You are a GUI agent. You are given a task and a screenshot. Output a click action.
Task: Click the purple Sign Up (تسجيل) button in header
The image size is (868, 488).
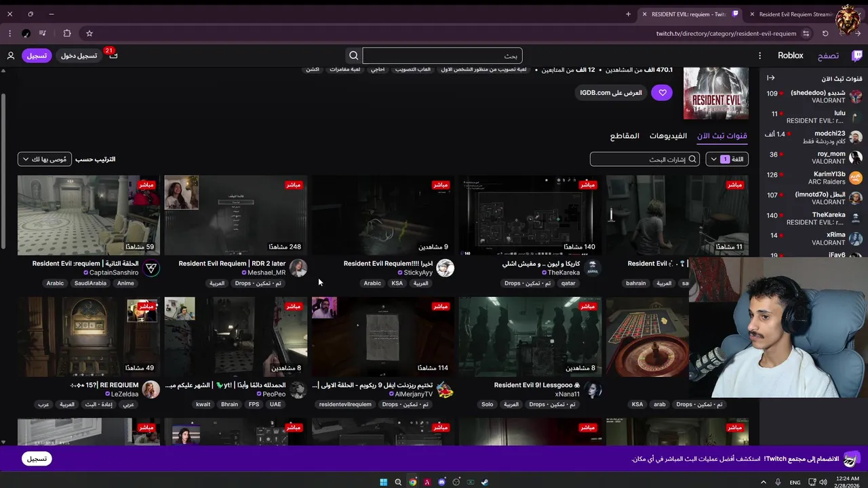(37, 56)
